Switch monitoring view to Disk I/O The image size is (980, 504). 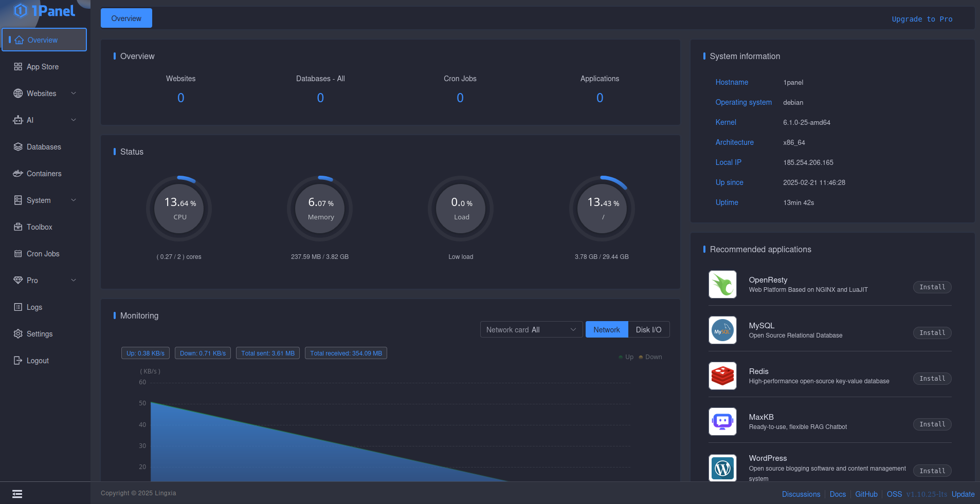(x=648, y=330)
